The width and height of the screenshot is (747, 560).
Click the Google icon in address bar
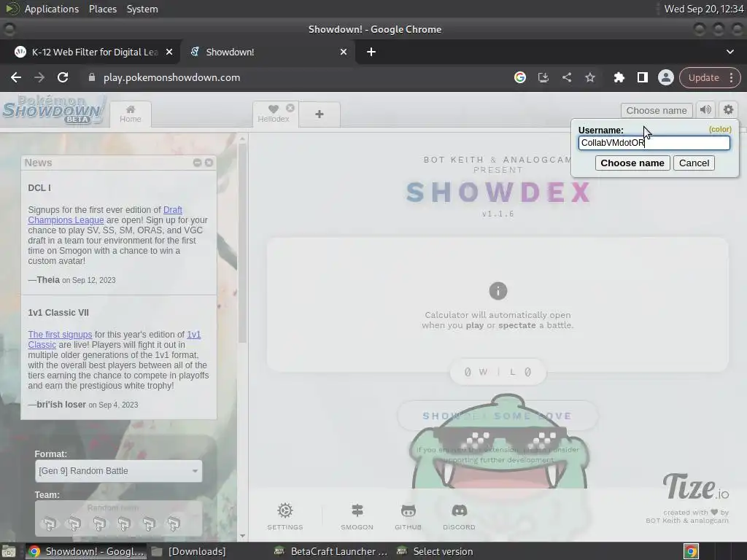pyautogui.click(x=519, y=77)
